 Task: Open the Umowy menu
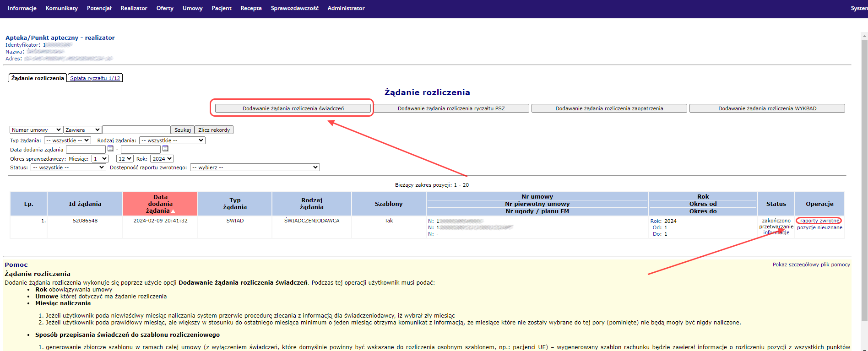click(x=192, y=8)
